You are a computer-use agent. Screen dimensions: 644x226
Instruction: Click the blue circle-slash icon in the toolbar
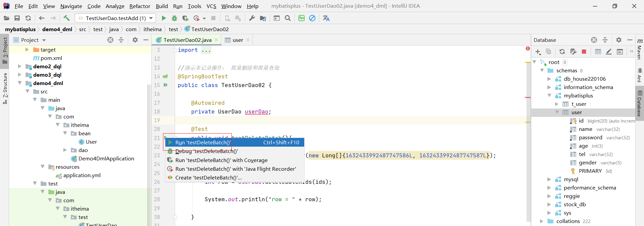pos(312,18)
